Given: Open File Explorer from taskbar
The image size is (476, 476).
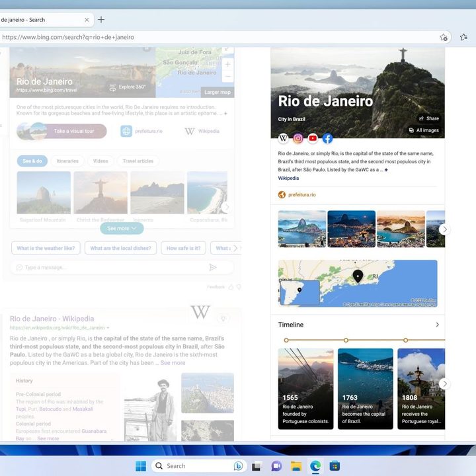Looking at the screenshot, I should click(296, 466).
